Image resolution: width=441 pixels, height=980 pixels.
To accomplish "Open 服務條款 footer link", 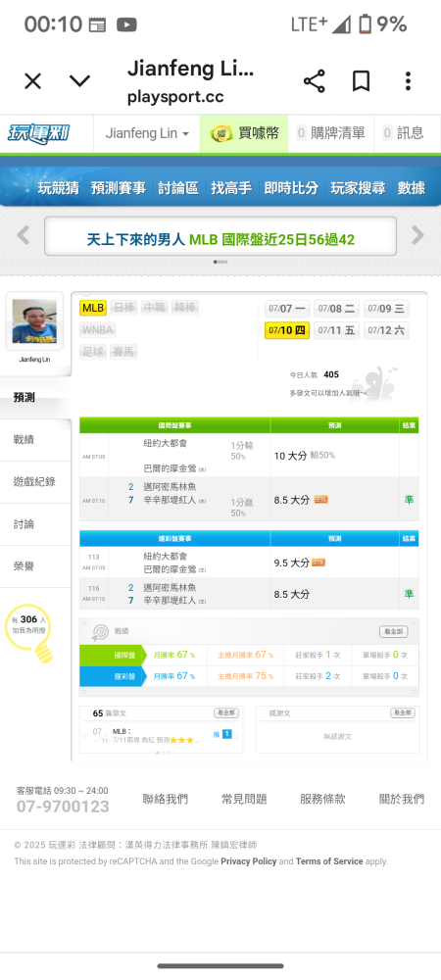I will pos(322,799).
